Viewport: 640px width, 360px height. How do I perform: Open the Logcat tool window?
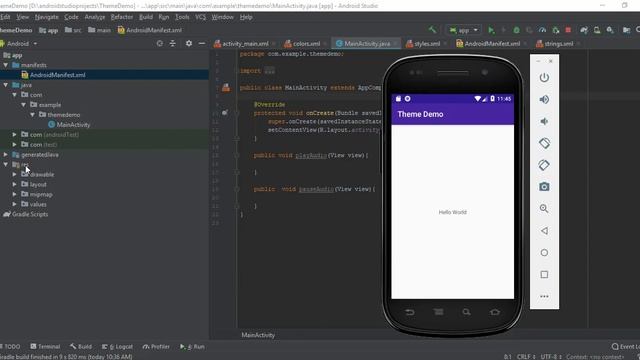118,347
